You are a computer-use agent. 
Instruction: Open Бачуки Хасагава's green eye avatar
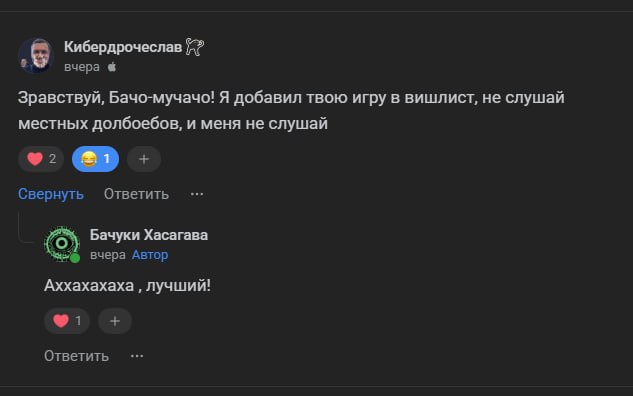coord(62,244)
